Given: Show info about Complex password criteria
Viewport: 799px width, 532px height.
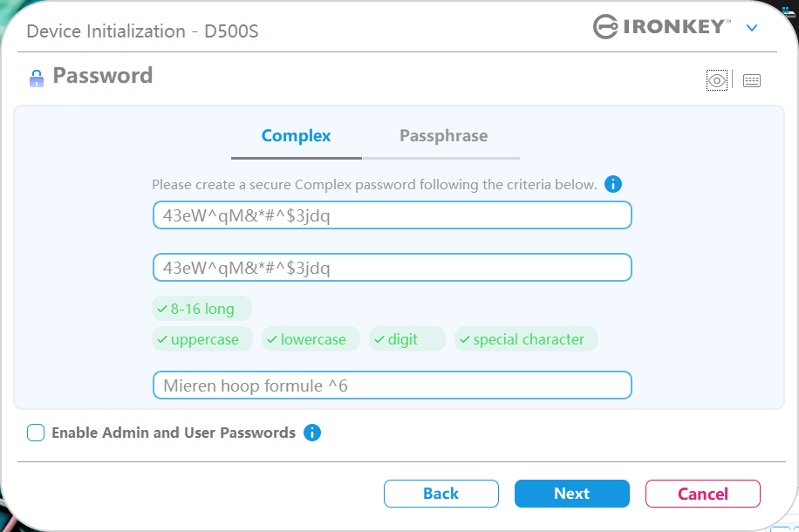Looking at the screenshot, I should click(613, 185).
